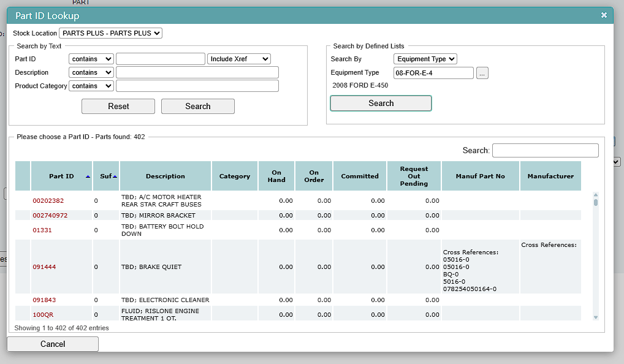Open the Stock Location dropdown
Screen dimensions: 624x364
(x=110, y=34)
